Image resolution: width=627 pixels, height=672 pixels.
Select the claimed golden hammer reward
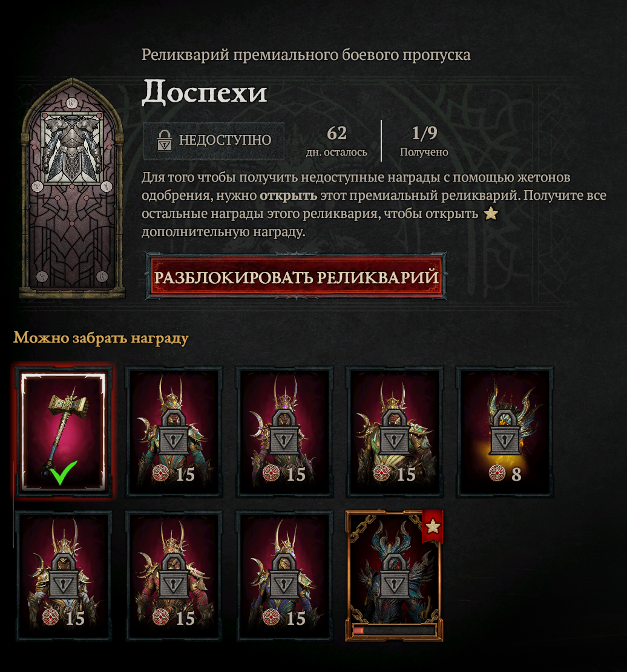click(64, 432)
